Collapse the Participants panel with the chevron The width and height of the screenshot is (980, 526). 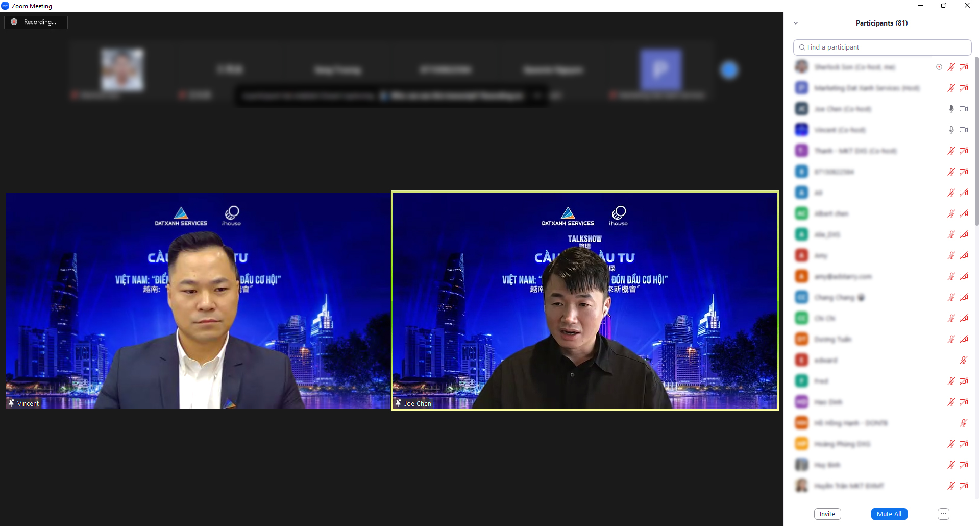click(795, 23)
